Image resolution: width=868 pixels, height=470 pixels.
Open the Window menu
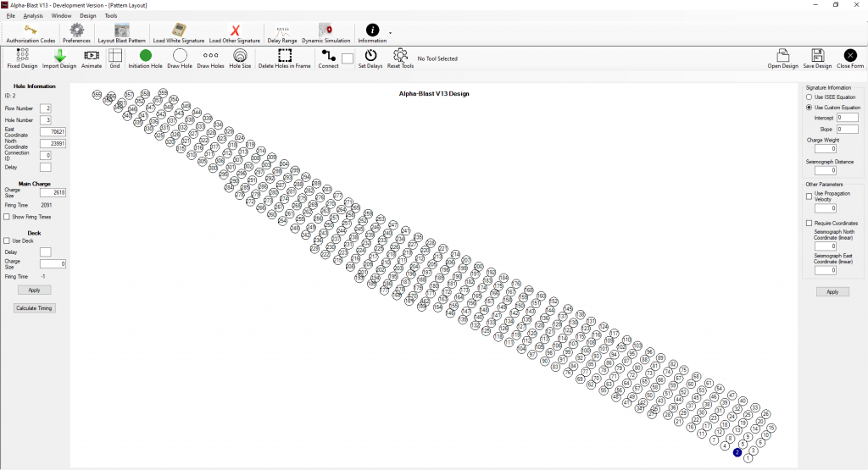click(61, 16)
